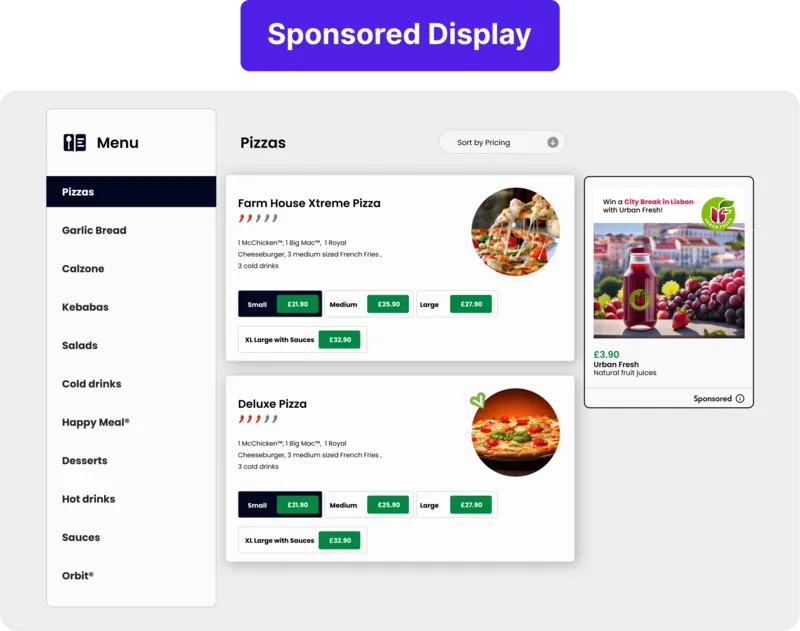Screen dimensions: 800x631
Task: Click the Urban Fresh logo badge
Action: [718, 213]
